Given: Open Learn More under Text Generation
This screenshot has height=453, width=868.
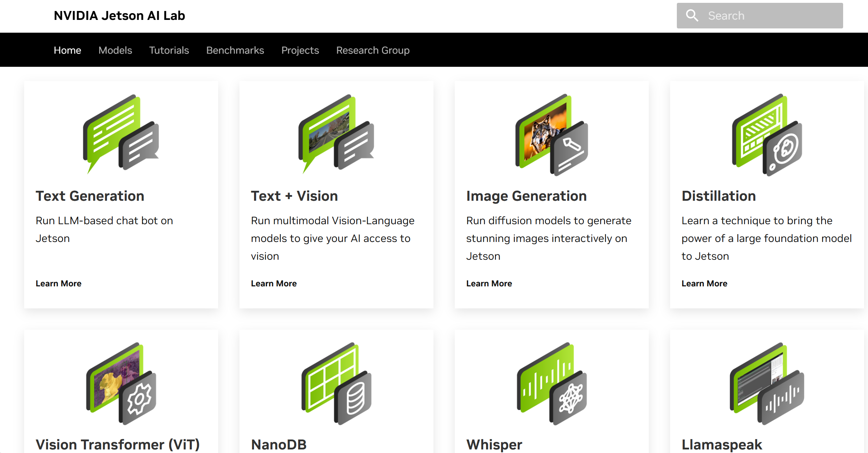Looking at the screenshot, I should (58, 283).
